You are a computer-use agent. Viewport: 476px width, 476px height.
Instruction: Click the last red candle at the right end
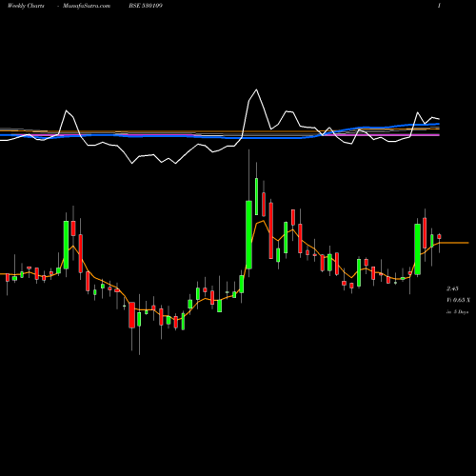click(x=439, y=236)
